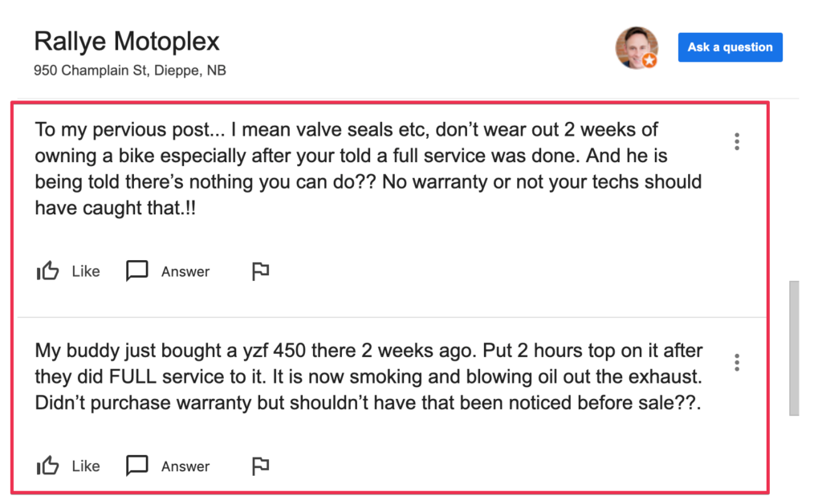Click the 'Like' text under valve seals post

coord(86,271)
